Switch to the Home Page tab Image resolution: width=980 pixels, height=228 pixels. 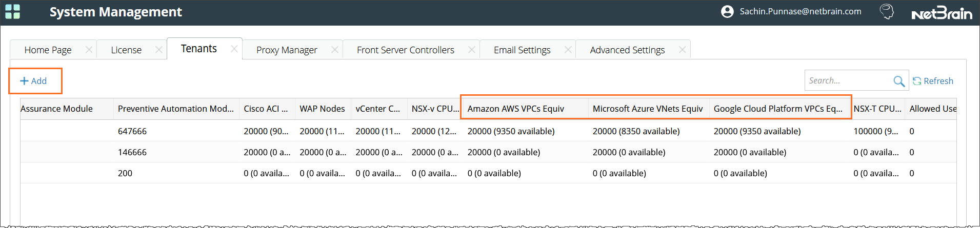pos(48,50)
